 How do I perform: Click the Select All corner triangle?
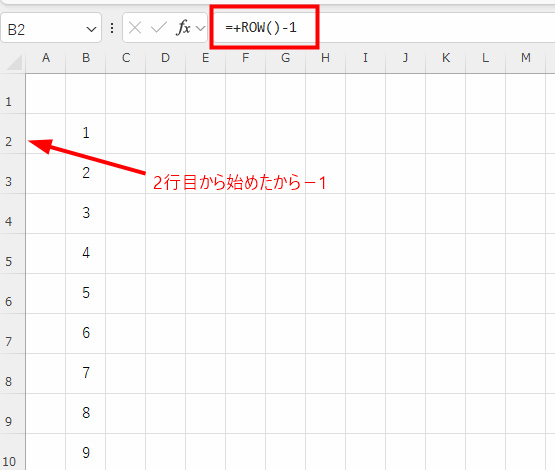tap(15, 62)
